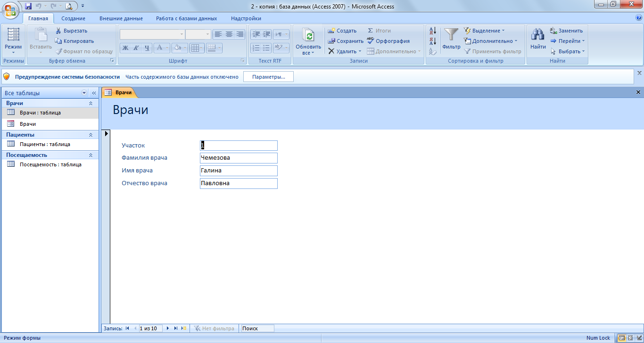Click the Office button orb
The image size is (644, 343).
click(x=11, y=9)
